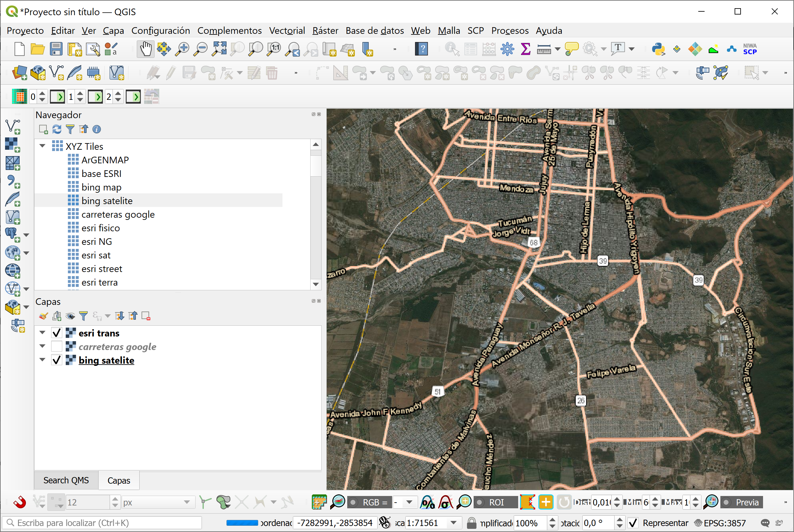This screenshot has width=794, height=532.
Task: Select the Identify Features tool
Action: tap(452, 49)
